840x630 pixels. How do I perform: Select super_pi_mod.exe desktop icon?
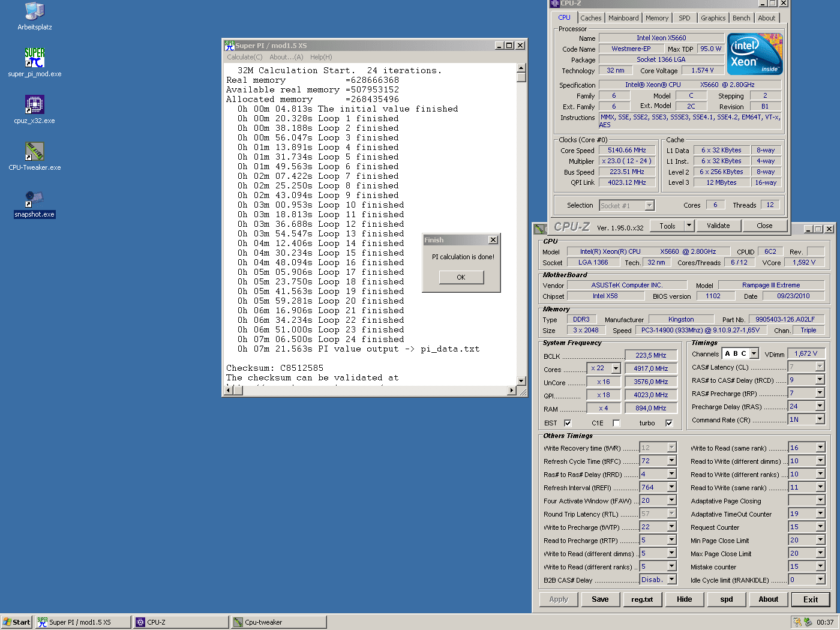pos(34,62)
